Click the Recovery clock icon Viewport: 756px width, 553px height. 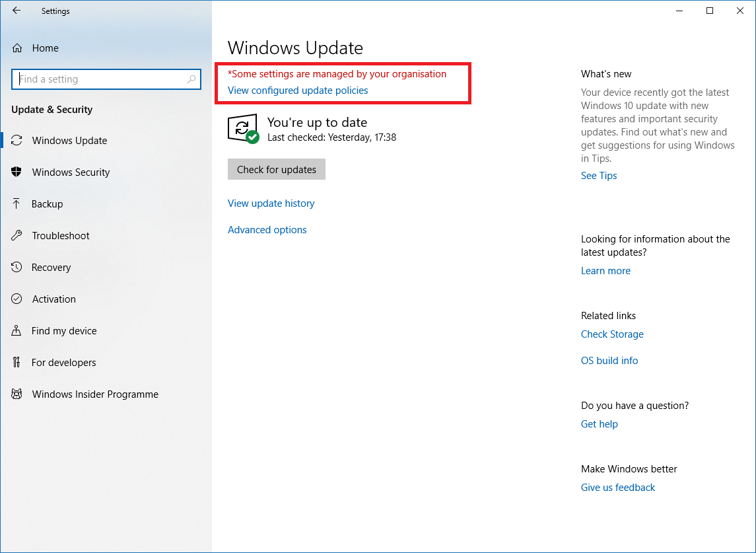(17, 267)
